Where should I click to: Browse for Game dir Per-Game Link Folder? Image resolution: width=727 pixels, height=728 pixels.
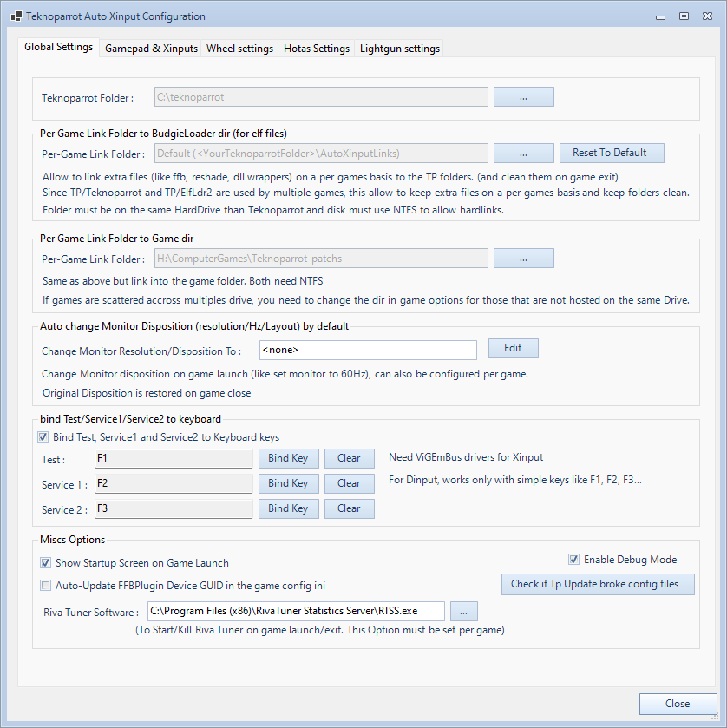(x=524, y=259)
